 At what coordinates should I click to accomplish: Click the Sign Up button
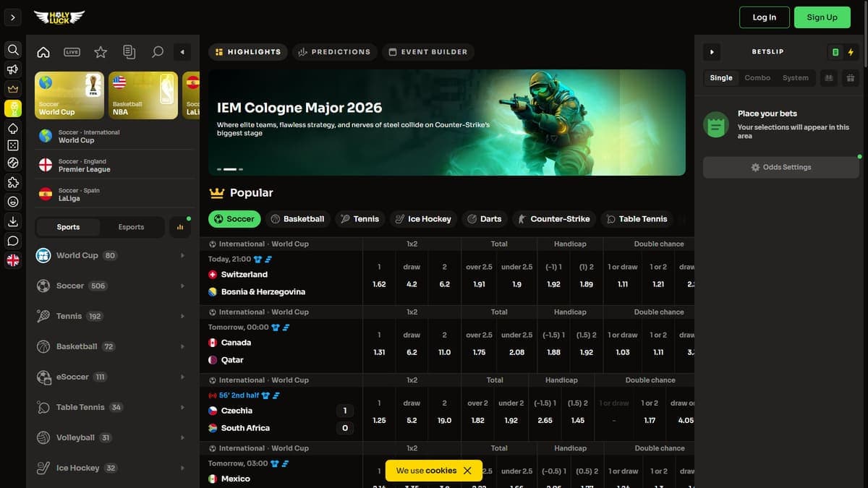click(822, 17)
